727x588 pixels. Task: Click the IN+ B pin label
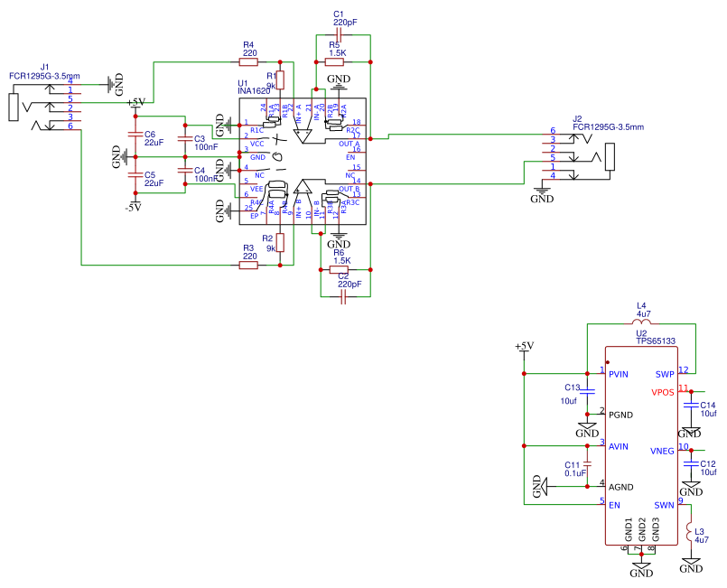pyautogui.click(x=299, y=209)
